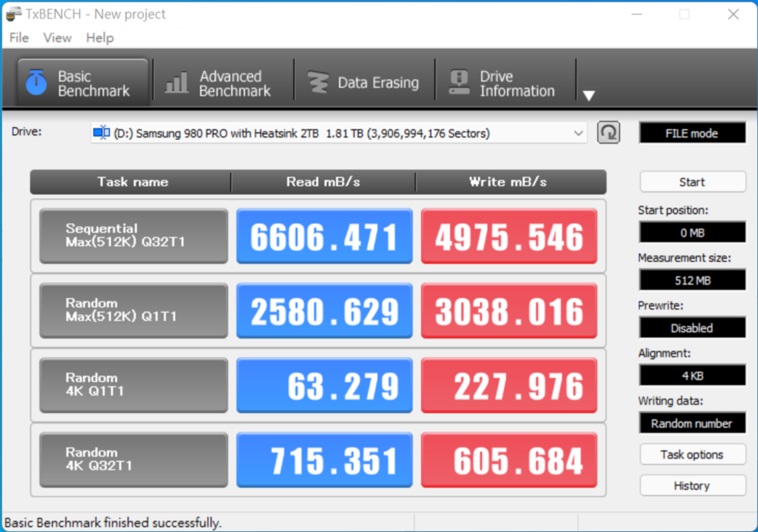758x532 pixels.
Task: Click the Sequential Max(512K) Q32T1 task button
Action: [x=133, y=236]
